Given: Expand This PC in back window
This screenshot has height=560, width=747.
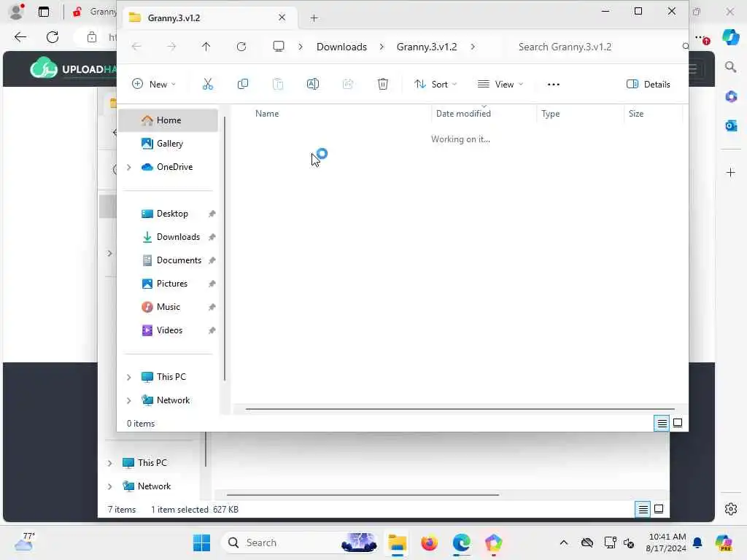Looking at the screenshot, I should (109, 463).
